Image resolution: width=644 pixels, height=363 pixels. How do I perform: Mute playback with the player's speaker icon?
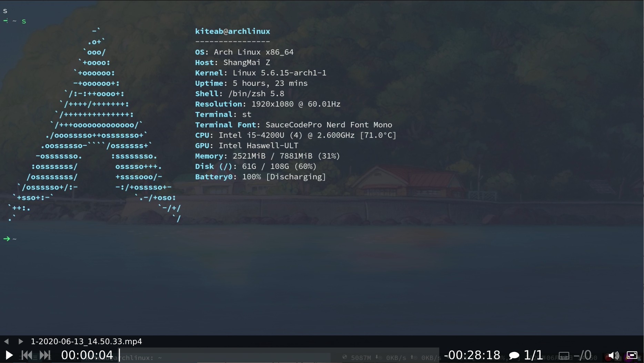[x=613, y=355]
